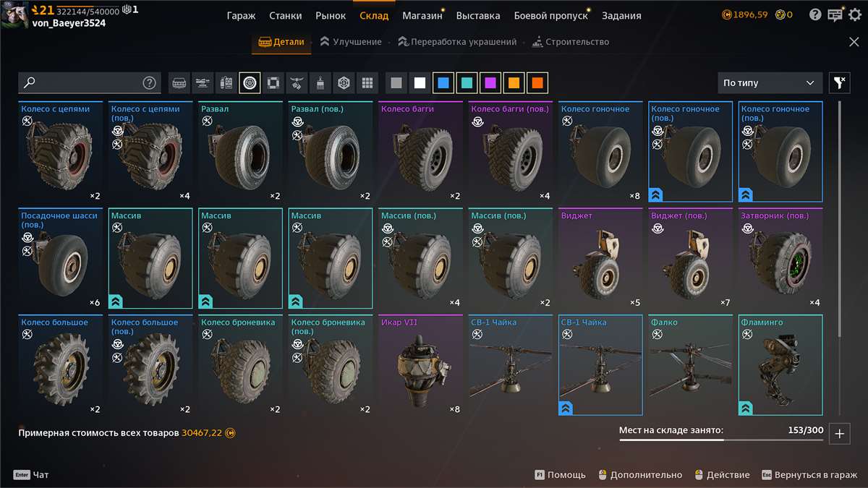Select the grid all-categories filter icon

(367, 83)
